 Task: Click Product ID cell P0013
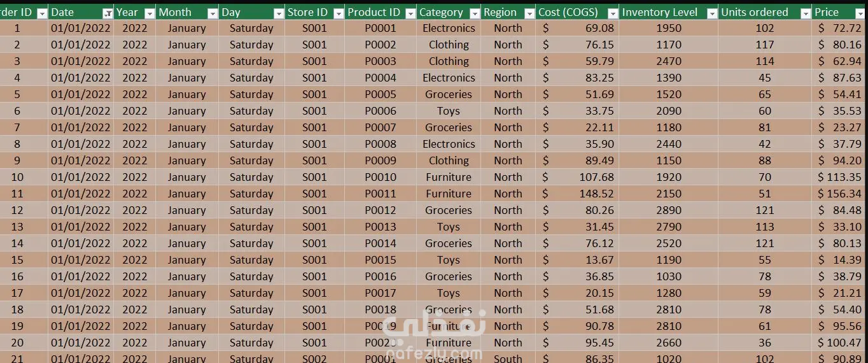pyautogui.click(x=381, y=227)
